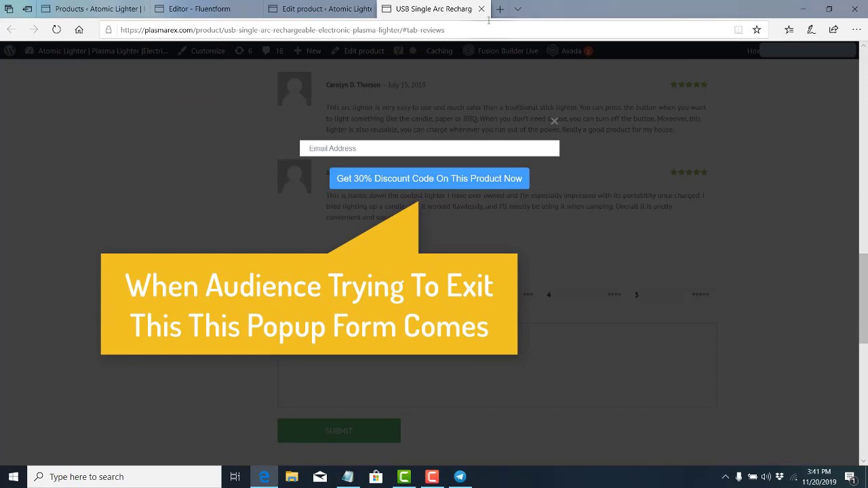868x488 pixels.
Task: Show set-aside tabs icon
Action: [9, 9]
